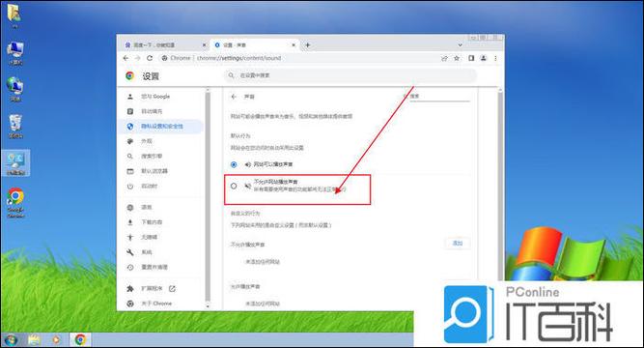The width and height of the screenshot is (644, 348).
Task: Click the search settings input field
Action: (x=350, y=75)
